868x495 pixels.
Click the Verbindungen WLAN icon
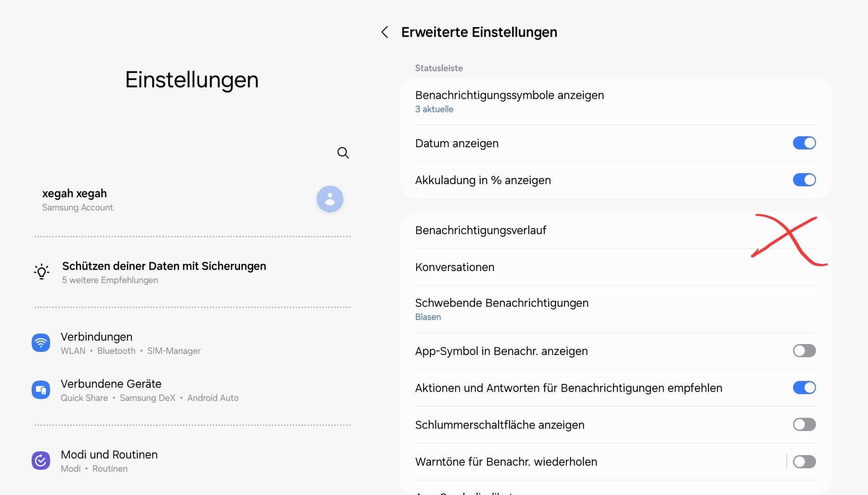tap(41, 343)
